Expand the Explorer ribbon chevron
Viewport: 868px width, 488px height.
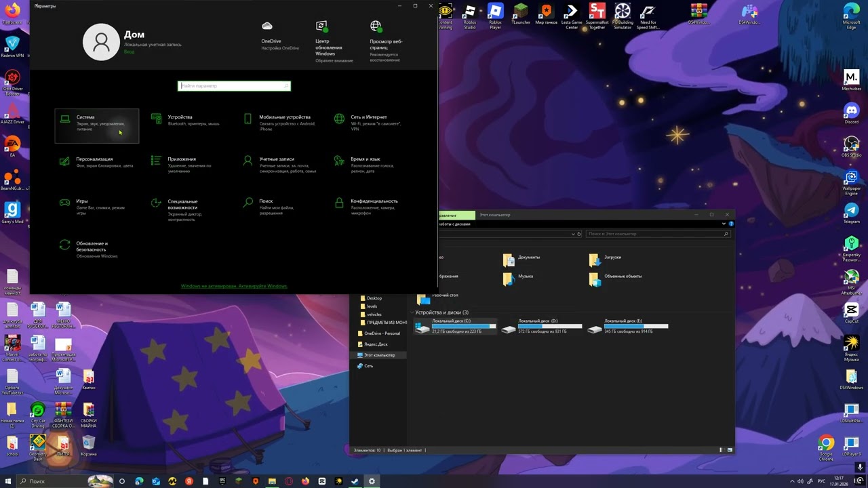(x=724, y=224)
